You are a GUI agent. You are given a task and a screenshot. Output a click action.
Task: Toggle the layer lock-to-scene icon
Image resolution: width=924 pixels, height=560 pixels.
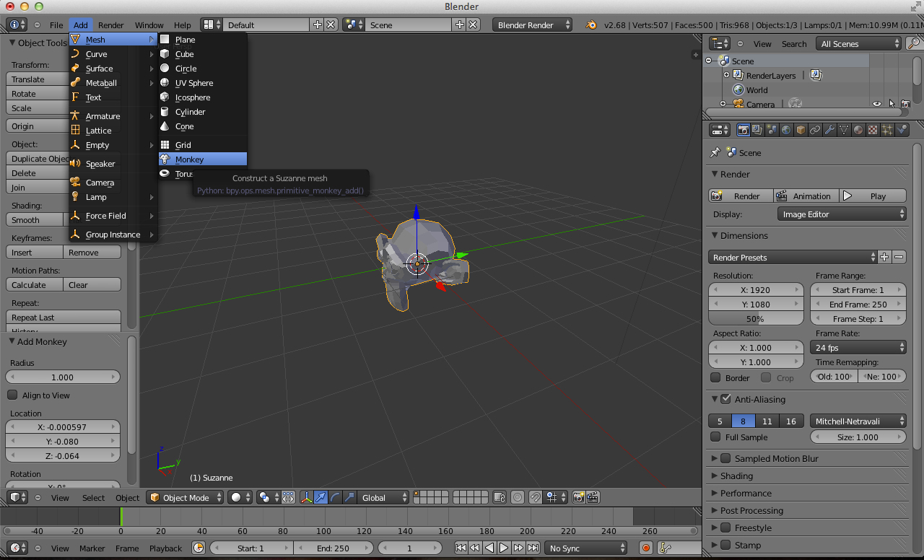point(500,497)
